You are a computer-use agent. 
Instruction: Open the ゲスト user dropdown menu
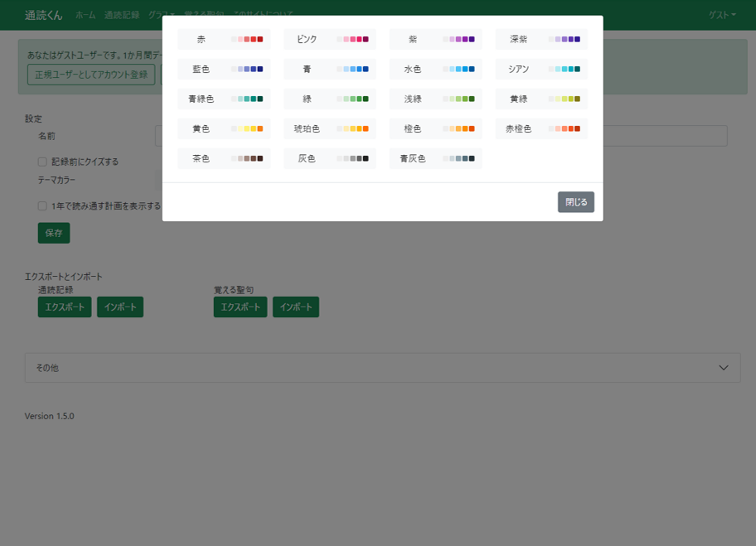721,15
